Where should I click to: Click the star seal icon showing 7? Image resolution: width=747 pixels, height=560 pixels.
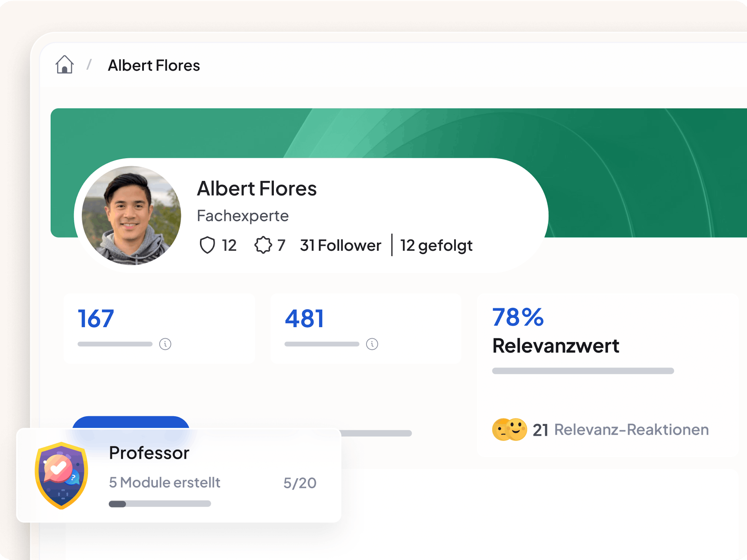pos(263,245)
